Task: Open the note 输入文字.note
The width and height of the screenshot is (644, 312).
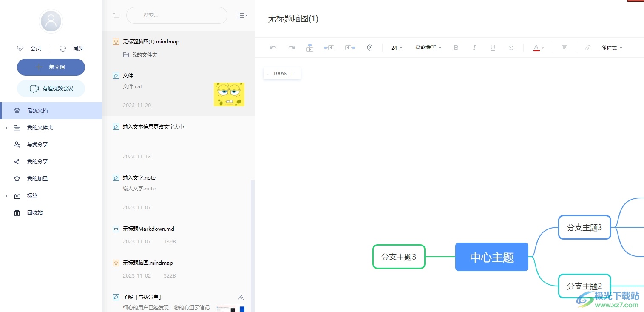Action: click(139, 178)
